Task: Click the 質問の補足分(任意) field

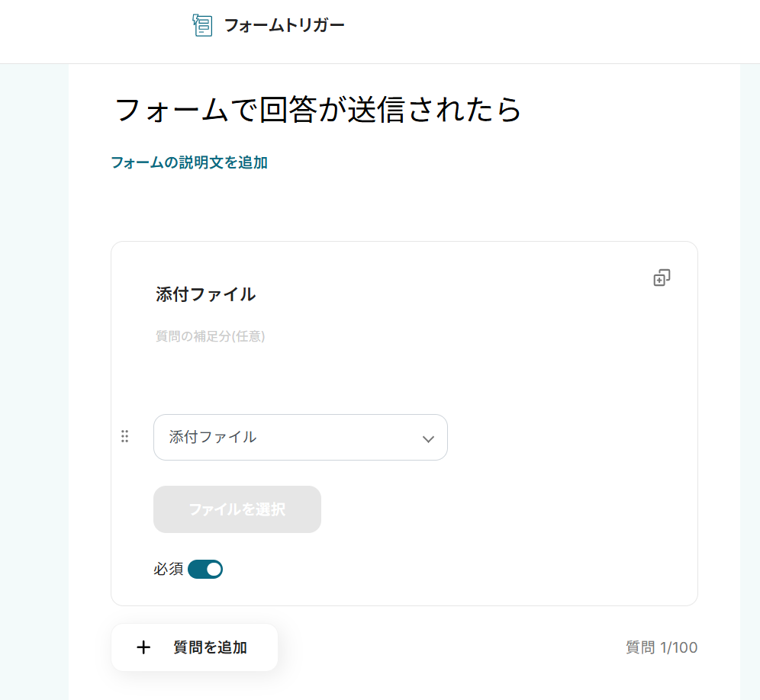Action: 211,336
